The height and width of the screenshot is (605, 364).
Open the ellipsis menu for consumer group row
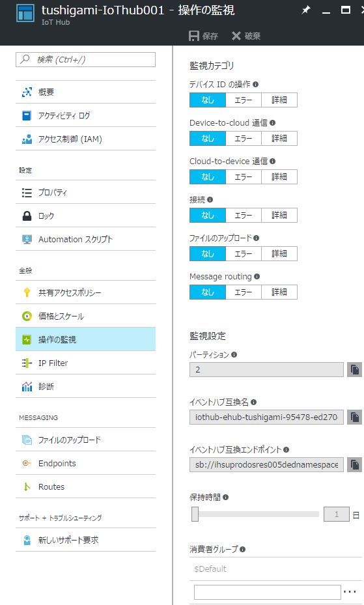tap(349, 591)
